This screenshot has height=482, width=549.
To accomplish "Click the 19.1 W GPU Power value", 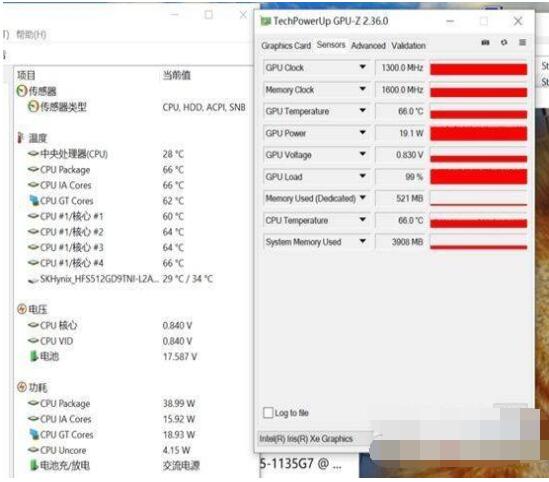I will pos(411,133).
